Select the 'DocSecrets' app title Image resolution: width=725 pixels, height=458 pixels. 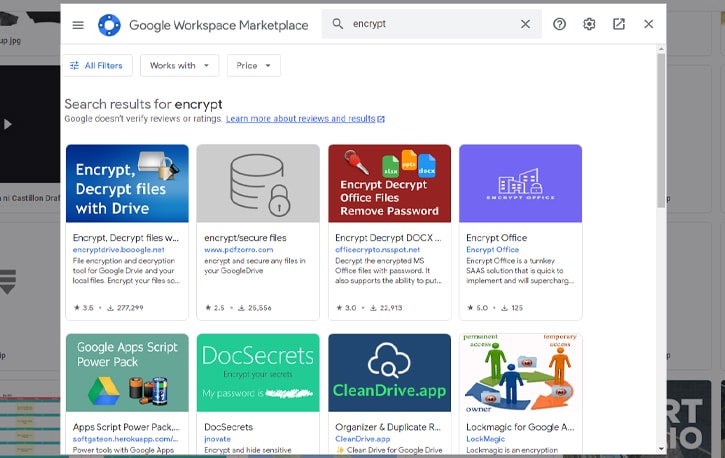click(228, 427)
